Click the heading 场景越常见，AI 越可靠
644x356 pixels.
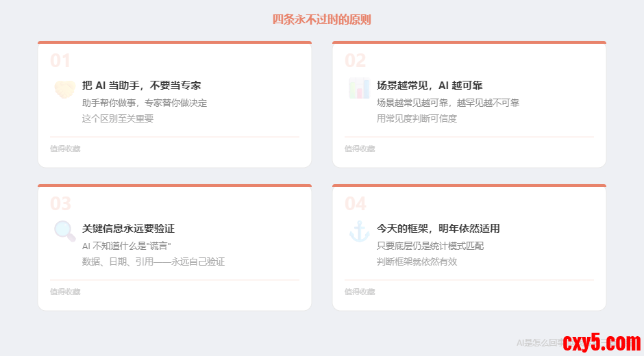(430, 86)
